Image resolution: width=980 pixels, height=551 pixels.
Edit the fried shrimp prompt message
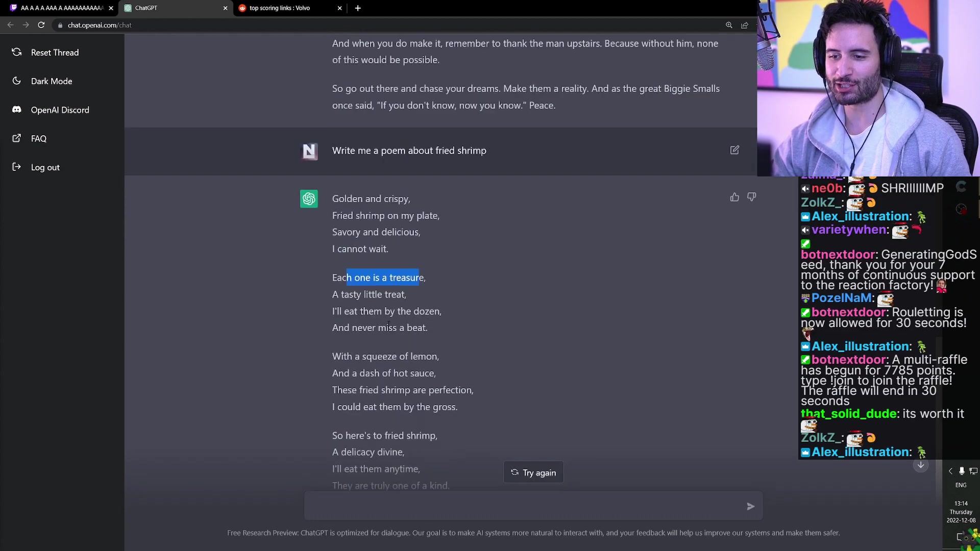coord(734,150)
